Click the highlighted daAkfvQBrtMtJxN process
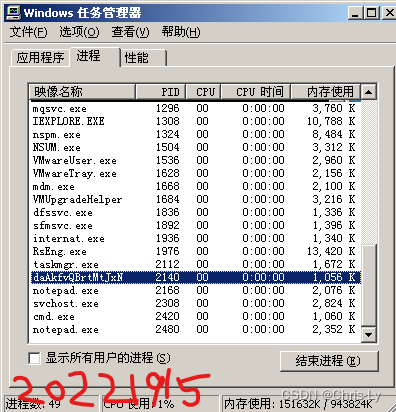 pos(196,277)
